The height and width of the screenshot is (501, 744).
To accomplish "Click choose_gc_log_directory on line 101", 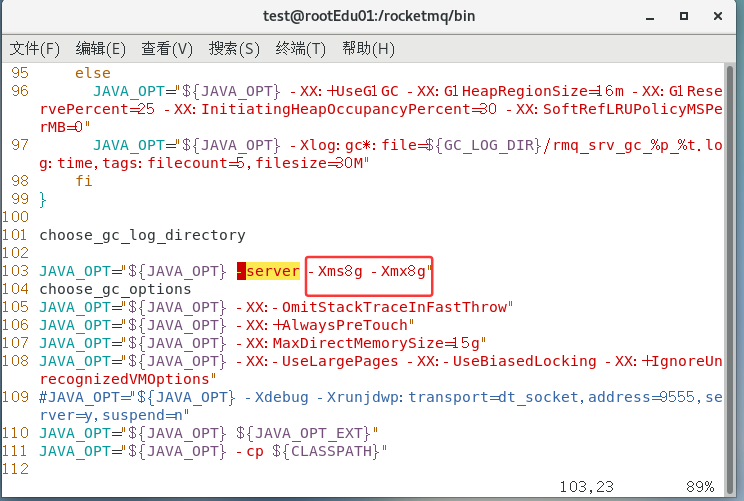I will [142, 235].
